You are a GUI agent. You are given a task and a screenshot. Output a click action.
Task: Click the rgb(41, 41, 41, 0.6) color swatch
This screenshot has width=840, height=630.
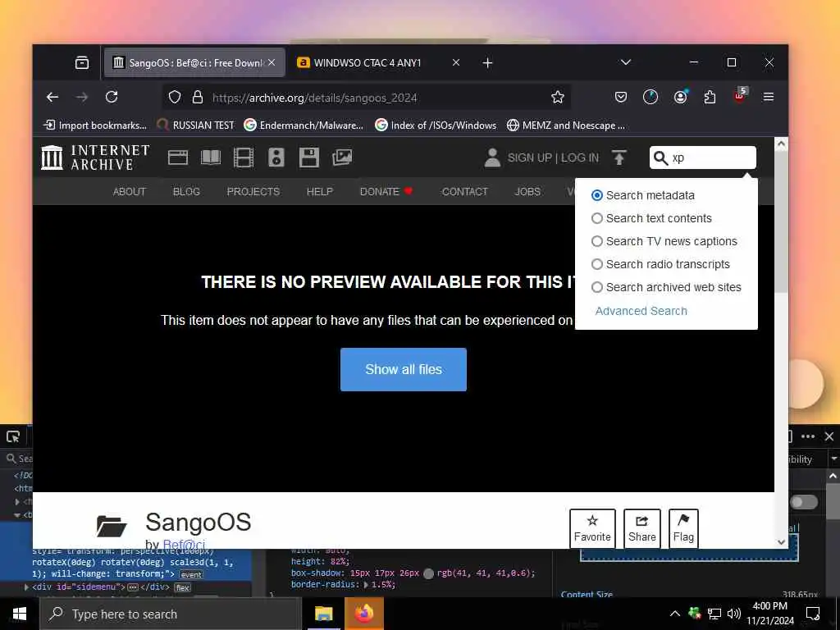(428, 573)
